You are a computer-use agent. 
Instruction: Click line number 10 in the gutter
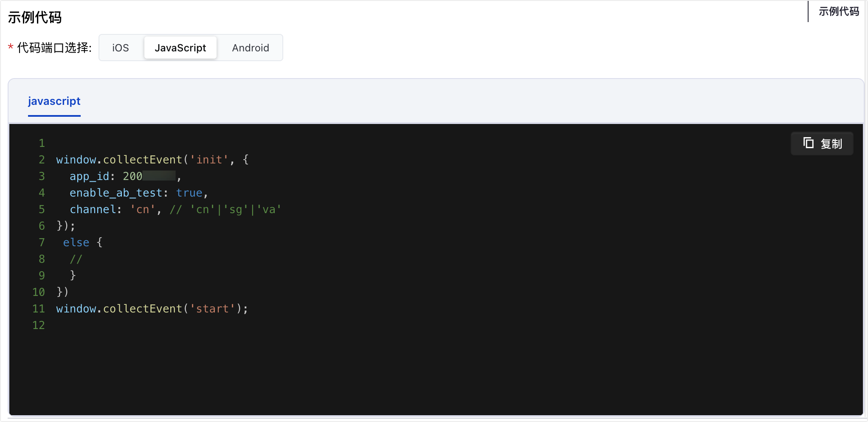39,292
